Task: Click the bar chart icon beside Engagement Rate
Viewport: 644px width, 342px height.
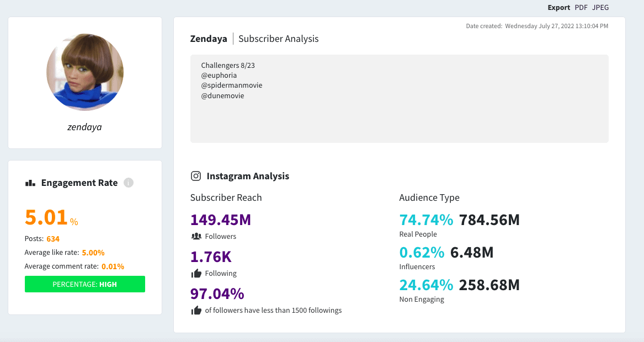Action: [30, 183]
